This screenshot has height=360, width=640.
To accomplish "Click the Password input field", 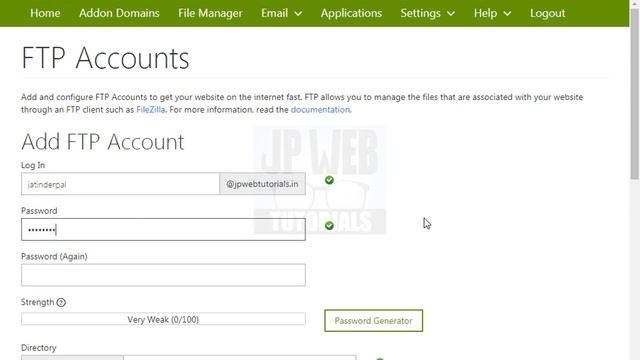I will [x=163, y=229].
